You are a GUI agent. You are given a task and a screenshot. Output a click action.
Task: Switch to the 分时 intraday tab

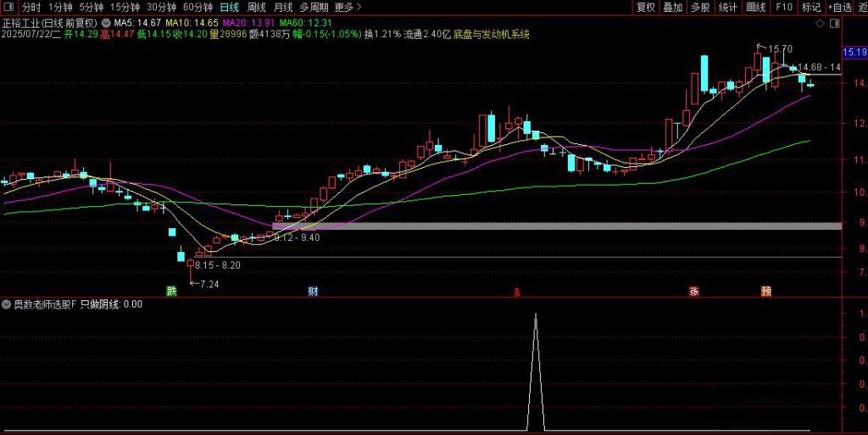click(31, 7)
